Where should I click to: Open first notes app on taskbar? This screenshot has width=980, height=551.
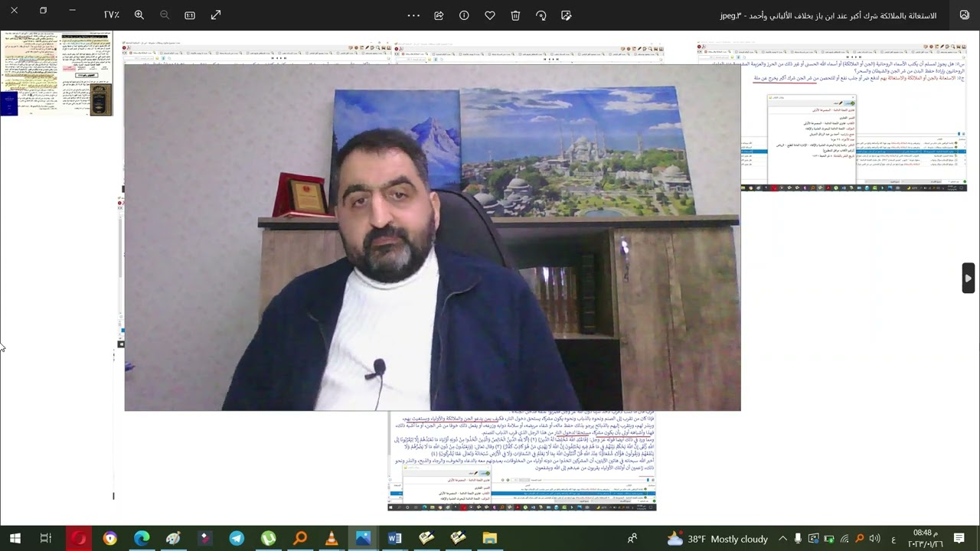(426, 539)
